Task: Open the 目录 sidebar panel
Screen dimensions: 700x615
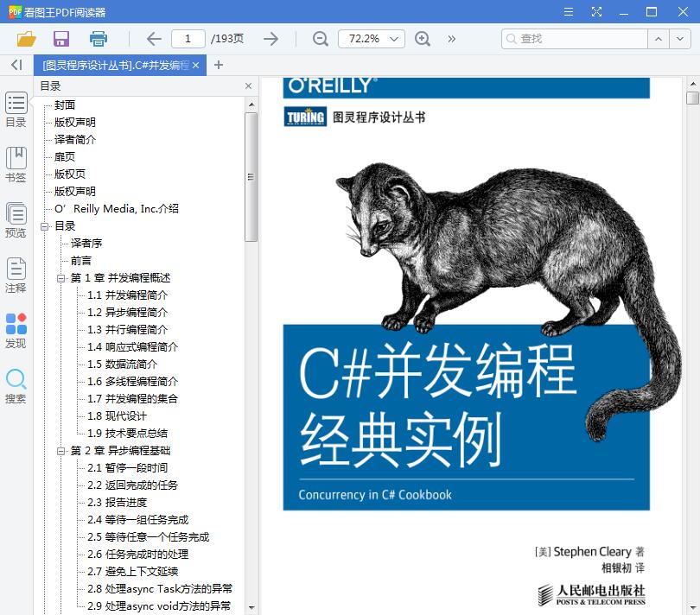Action: [16, 110]
